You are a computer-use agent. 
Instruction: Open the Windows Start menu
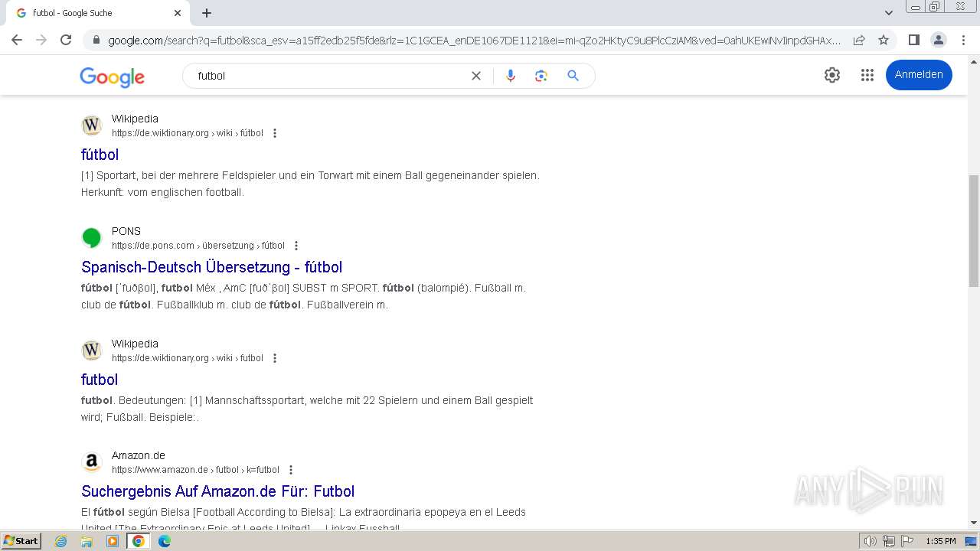(x=21, y=541)
